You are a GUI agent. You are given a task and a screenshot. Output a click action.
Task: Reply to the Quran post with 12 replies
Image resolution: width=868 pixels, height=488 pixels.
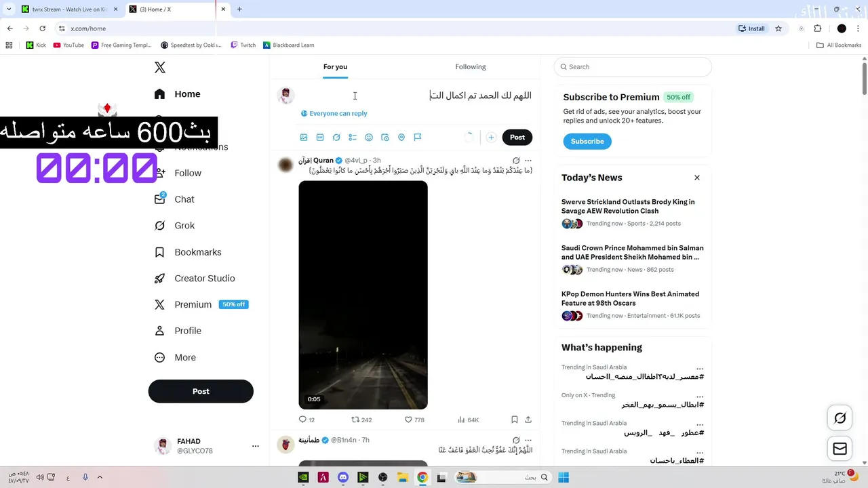coord(307,420)
